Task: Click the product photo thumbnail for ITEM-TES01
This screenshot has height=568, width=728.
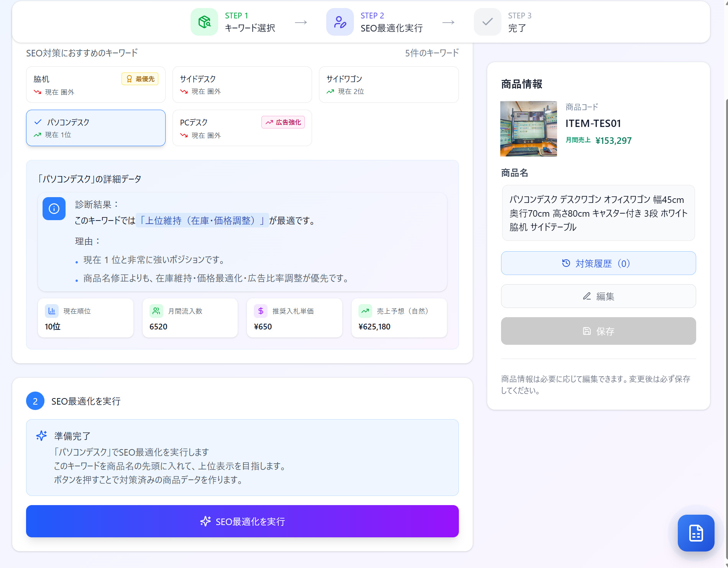Action: click(528, 128)
